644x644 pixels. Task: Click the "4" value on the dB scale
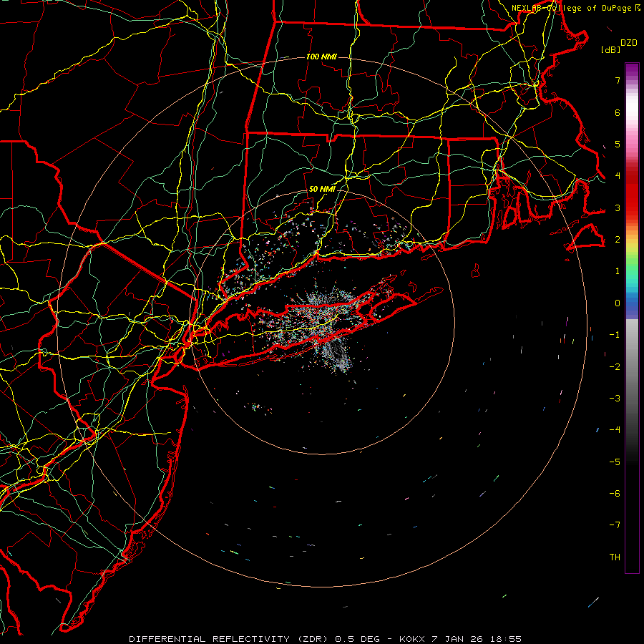618,176
